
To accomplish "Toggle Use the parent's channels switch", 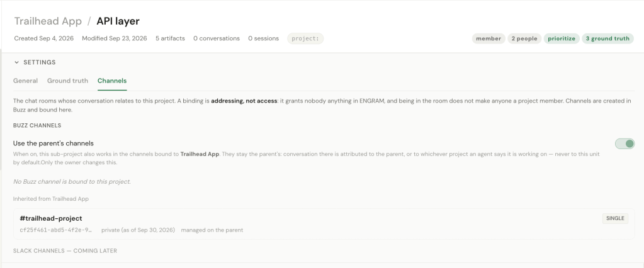I will (624, 143).
